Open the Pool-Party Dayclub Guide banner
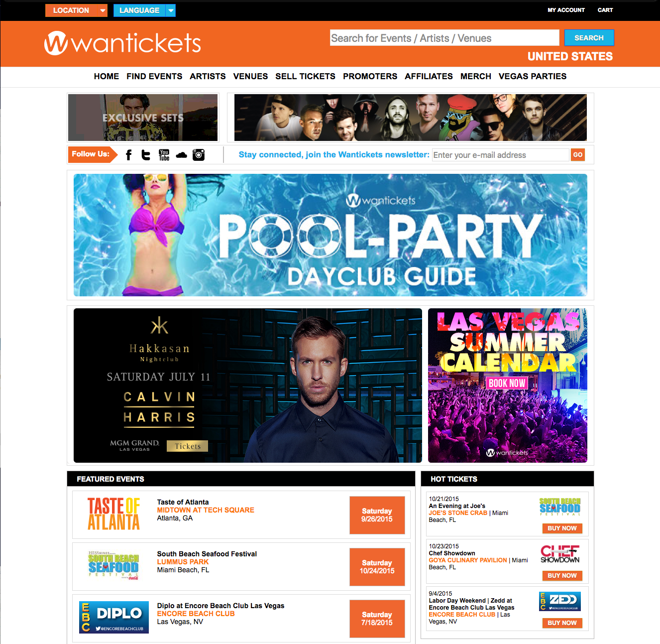 (x=330, y=235)
